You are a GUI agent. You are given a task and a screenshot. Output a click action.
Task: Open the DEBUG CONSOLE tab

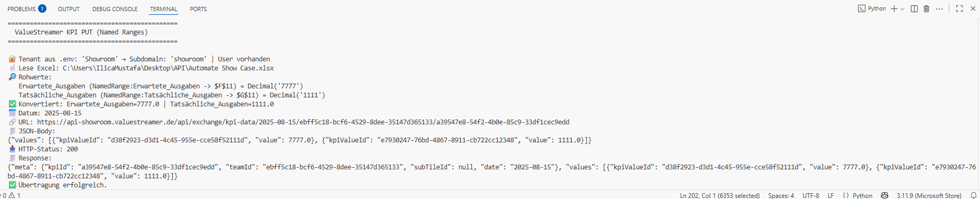click(x=115, y=9)
